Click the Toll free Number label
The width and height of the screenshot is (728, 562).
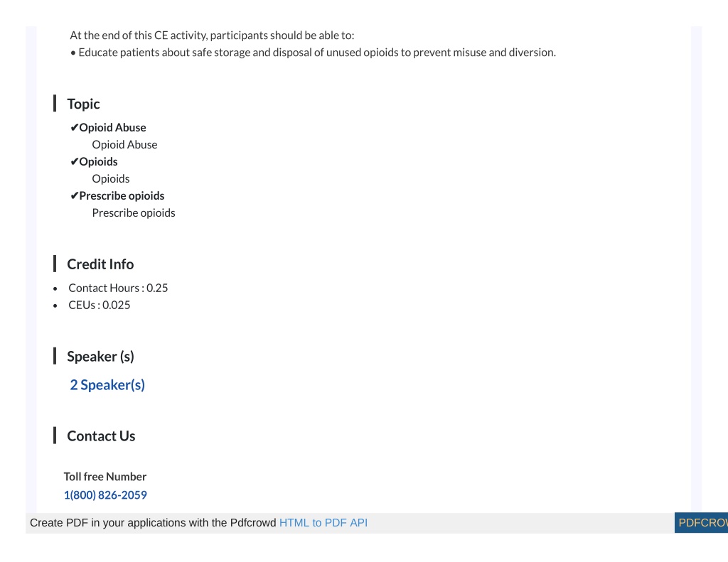105,477
